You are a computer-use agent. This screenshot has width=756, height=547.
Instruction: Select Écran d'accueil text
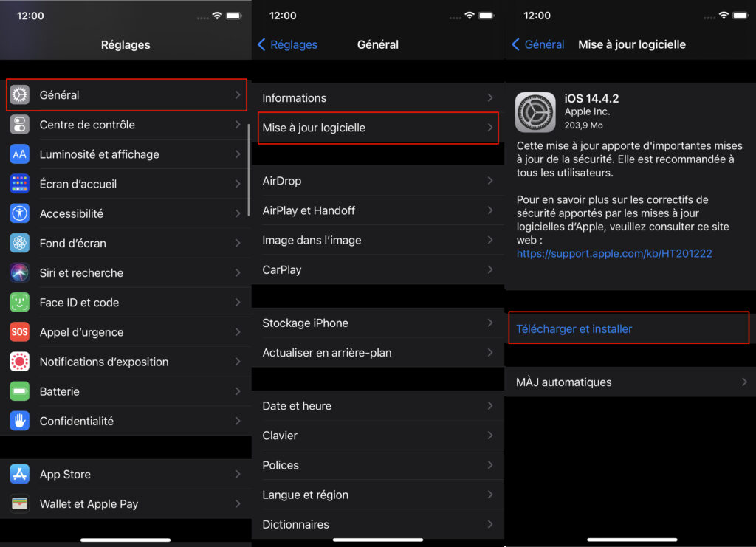click(78, 184)
